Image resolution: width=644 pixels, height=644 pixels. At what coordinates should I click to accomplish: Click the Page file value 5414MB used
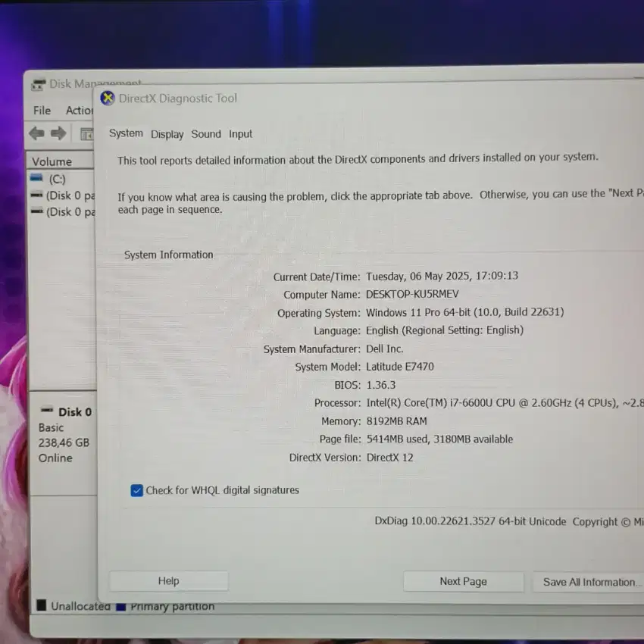point(439,439)
